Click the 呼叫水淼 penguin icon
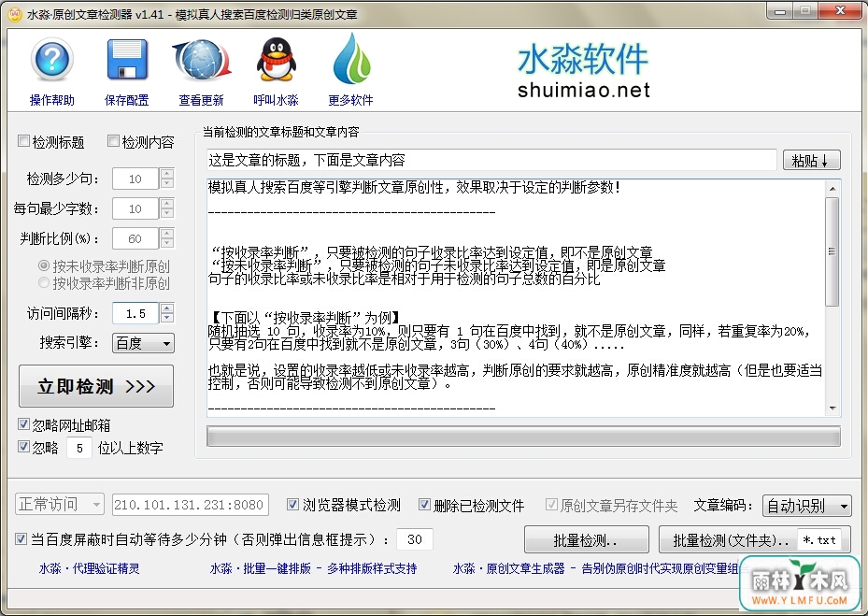 point(276,59)
